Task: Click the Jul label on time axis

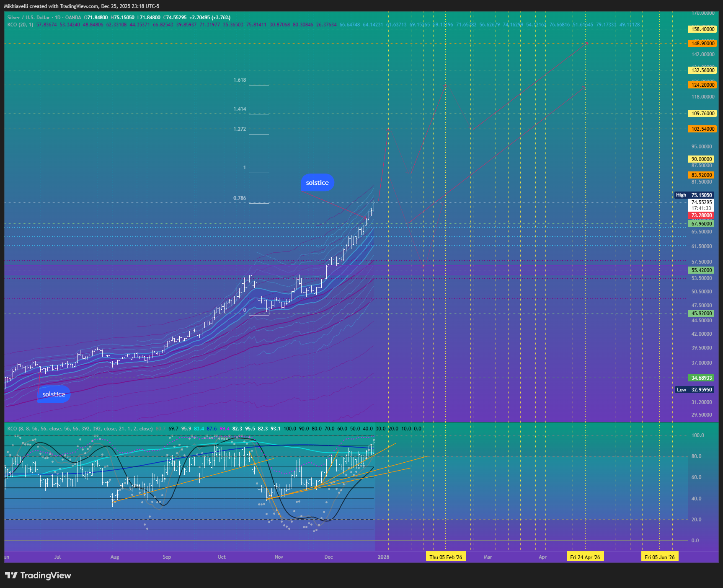Action: 57,557
